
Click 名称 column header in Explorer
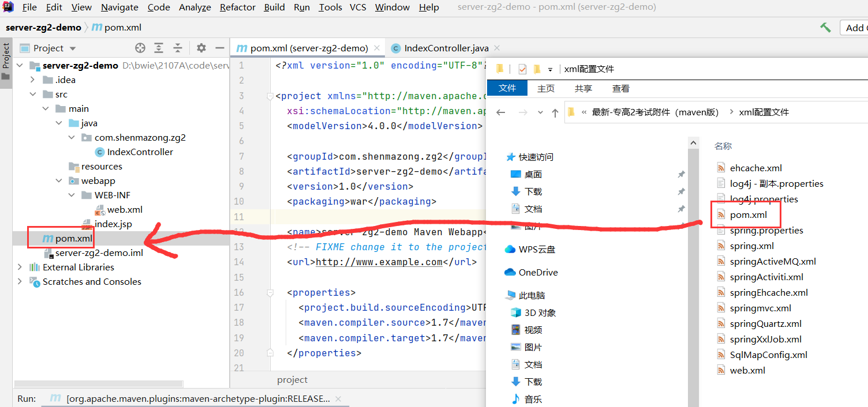(723, 146)
